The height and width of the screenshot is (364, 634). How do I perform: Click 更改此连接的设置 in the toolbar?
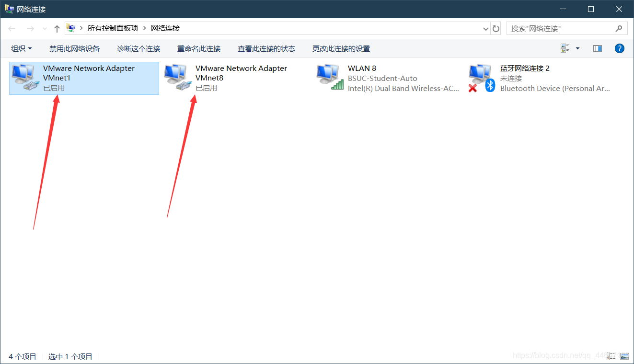pyautogui.click(x=341, y=48)
